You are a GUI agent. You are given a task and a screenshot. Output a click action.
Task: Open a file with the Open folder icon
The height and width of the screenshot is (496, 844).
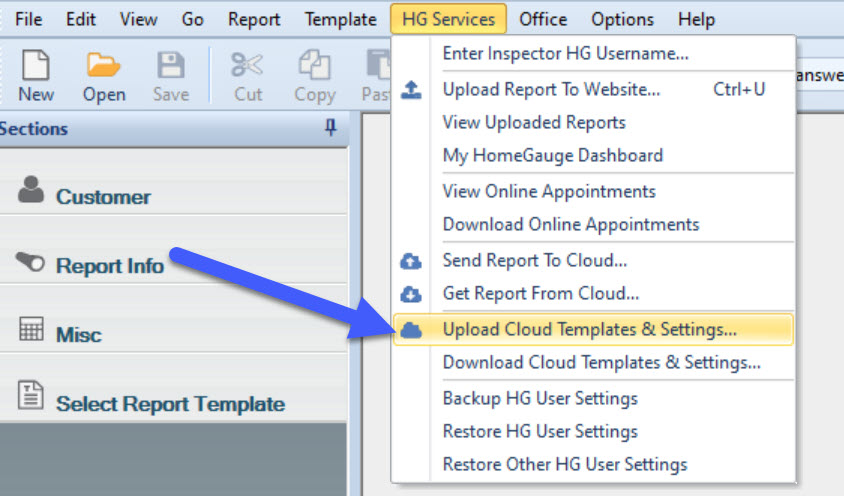tap(103, 65)
